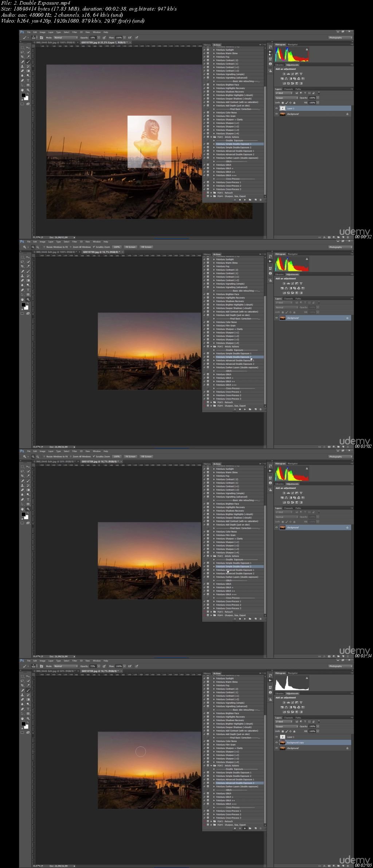Select the Move tool in the 00:00:32 frame
The width and height of the screenshot is (373, 868).
click(x=28, y=48)
